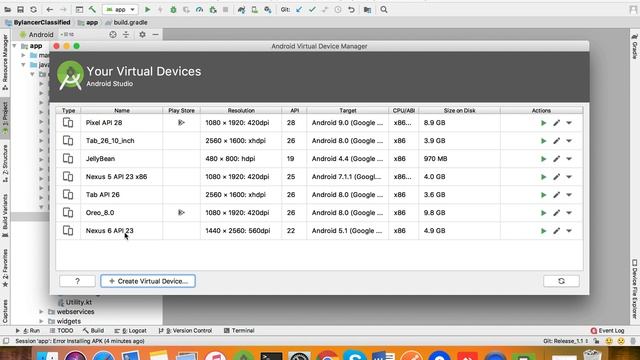Open project panel settings gear
Image resolution: width=640 pixels, height=360 pixels.
click(142, 35)
